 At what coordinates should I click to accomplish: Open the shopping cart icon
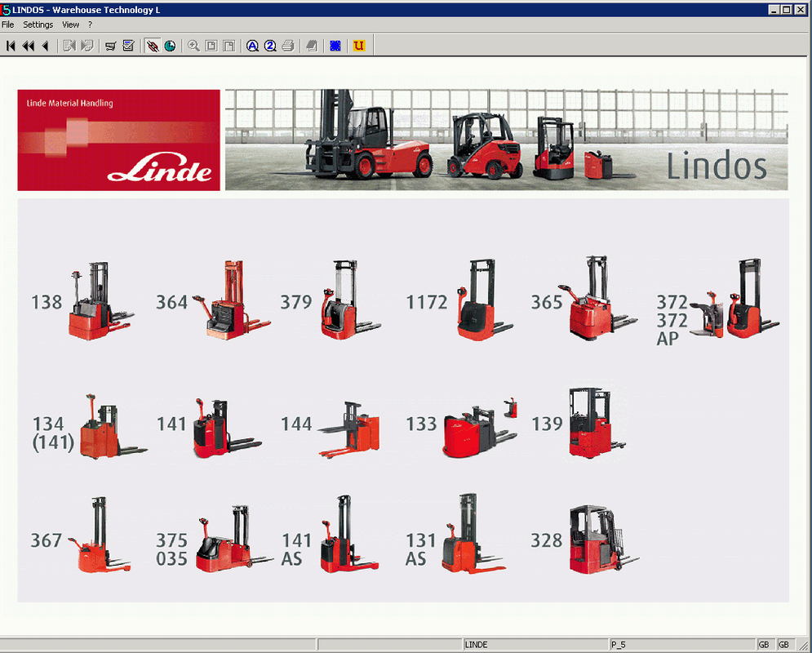click(x=110, y=46)
